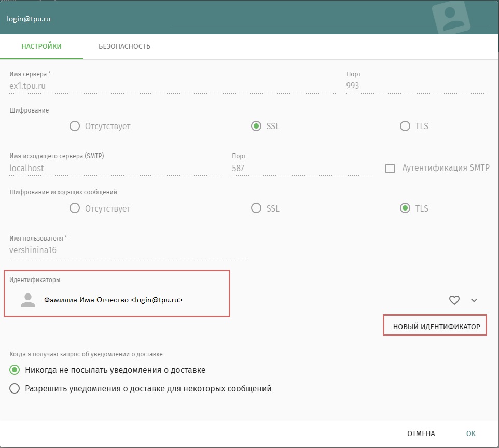The image size is (499, 448).
Task: Click the person icon next to Фамилия Имя Отчество
Action: click(28, 300)
